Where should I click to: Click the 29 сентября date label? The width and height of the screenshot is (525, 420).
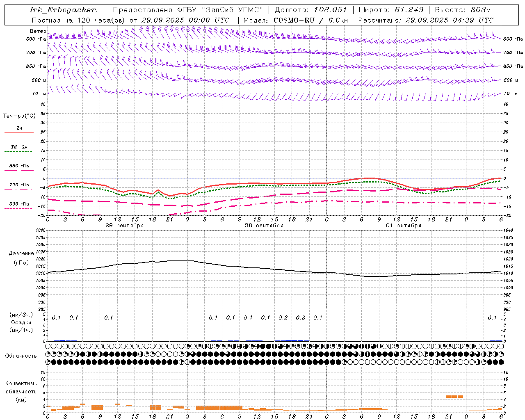point(124,226)
